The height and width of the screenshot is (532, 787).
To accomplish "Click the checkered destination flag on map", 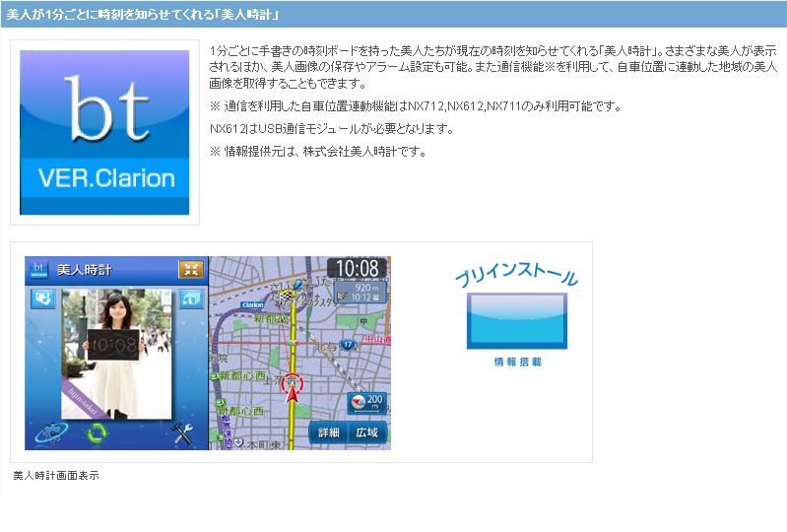I will tap(285, 298).
